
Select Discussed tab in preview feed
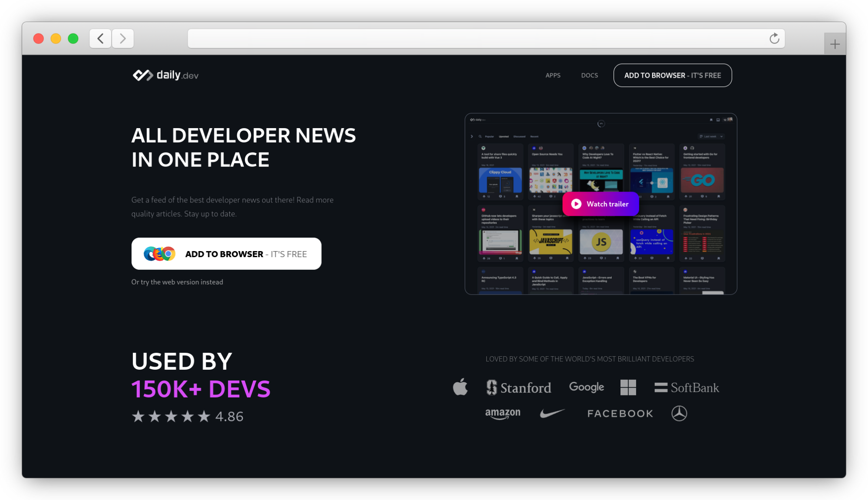pyautogui.click(x=519, y=136)
